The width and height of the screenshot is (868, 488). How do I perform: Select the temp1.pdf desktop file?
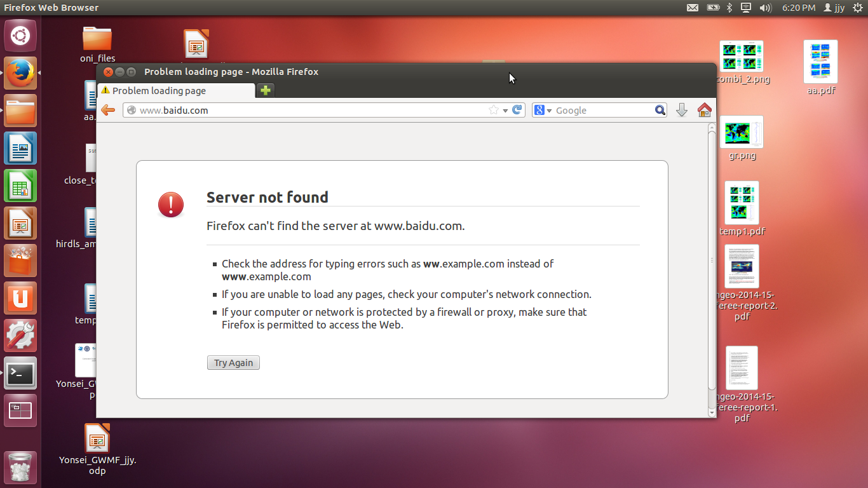(x=742, y=208)
